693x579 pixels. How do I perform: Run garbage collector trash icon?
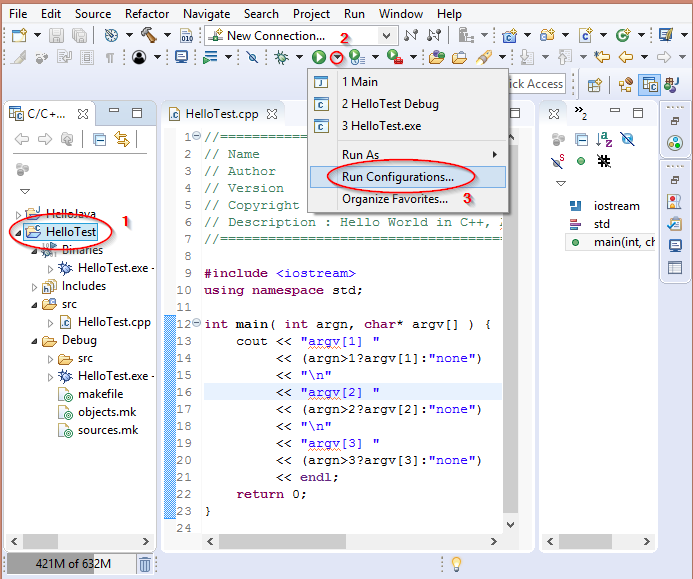pos(145,564)
